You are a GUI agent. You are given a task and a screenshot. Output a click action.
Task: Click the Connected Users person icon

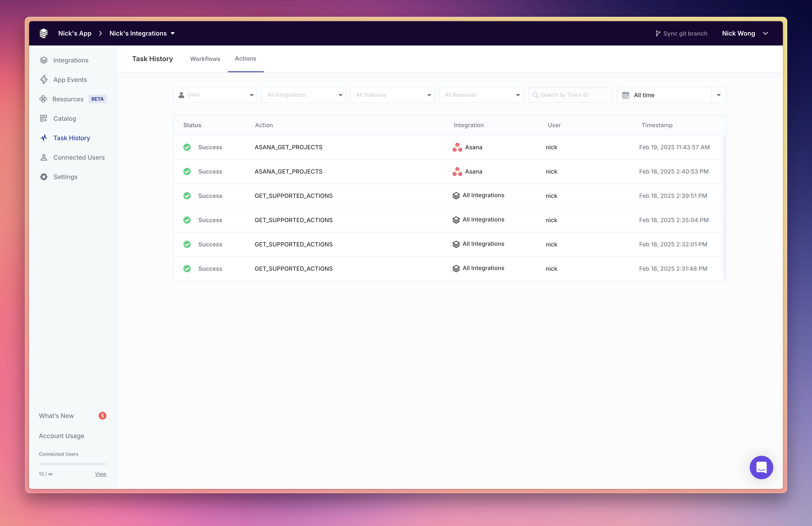[44, 157]
